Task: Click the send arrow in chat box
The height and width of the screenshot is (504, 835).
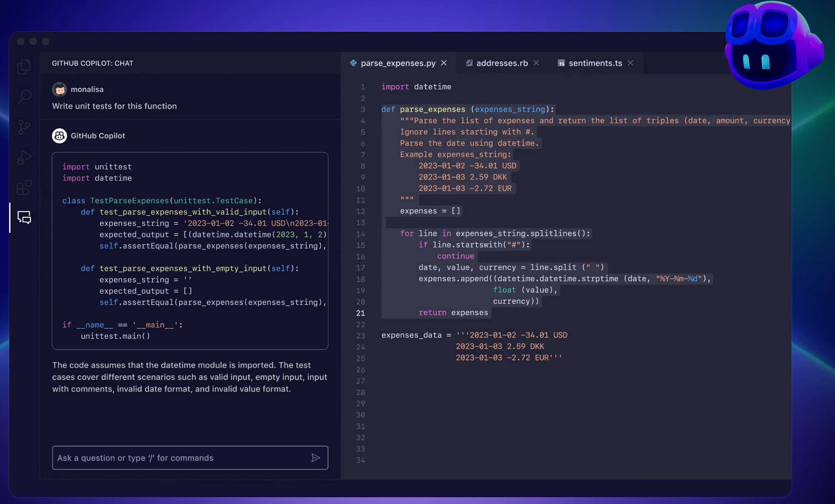Action: (316, 458)
